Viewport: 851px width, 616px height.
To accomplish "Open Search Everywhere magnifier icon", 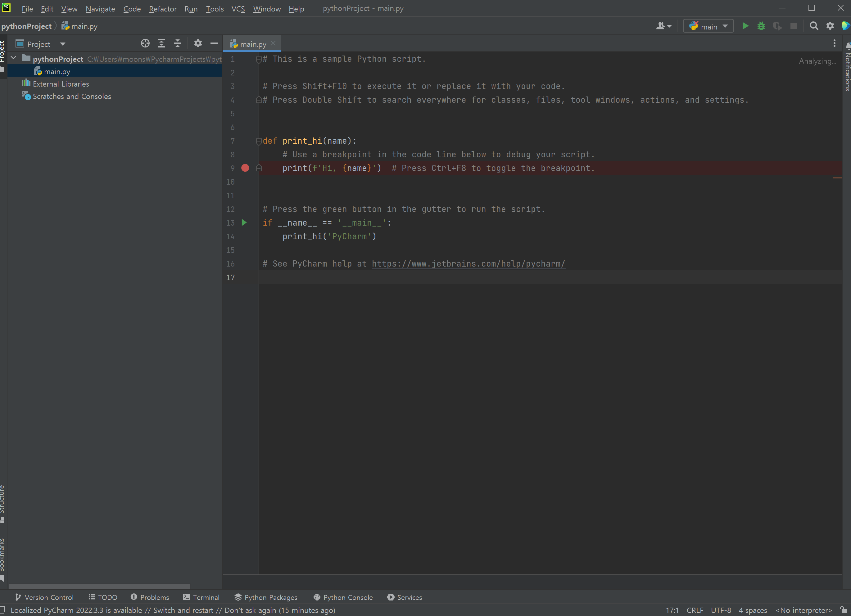I will point(813,26).
